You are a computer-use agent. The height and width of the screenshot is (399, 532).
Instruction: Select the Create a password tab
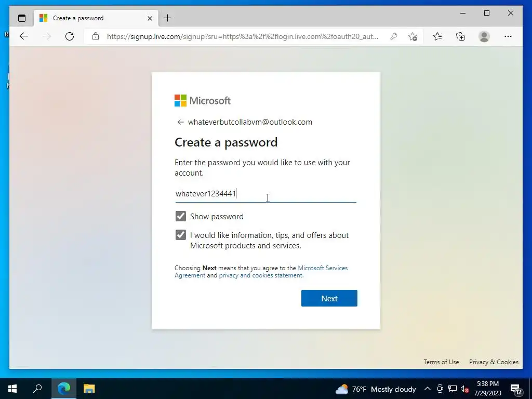(96, 18)
